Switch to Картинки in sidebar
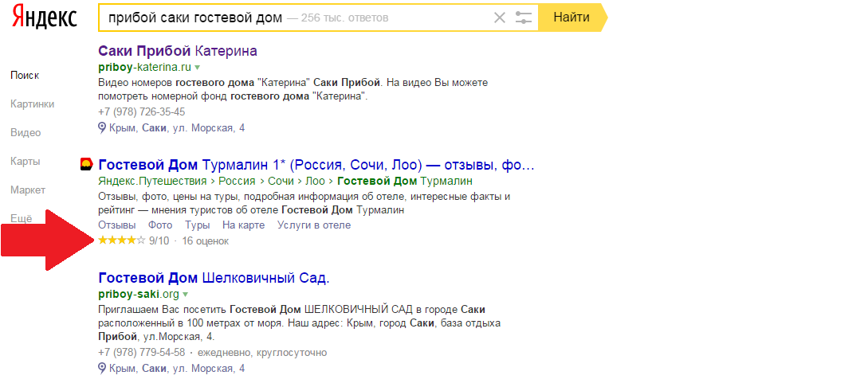 click(32, 104)
